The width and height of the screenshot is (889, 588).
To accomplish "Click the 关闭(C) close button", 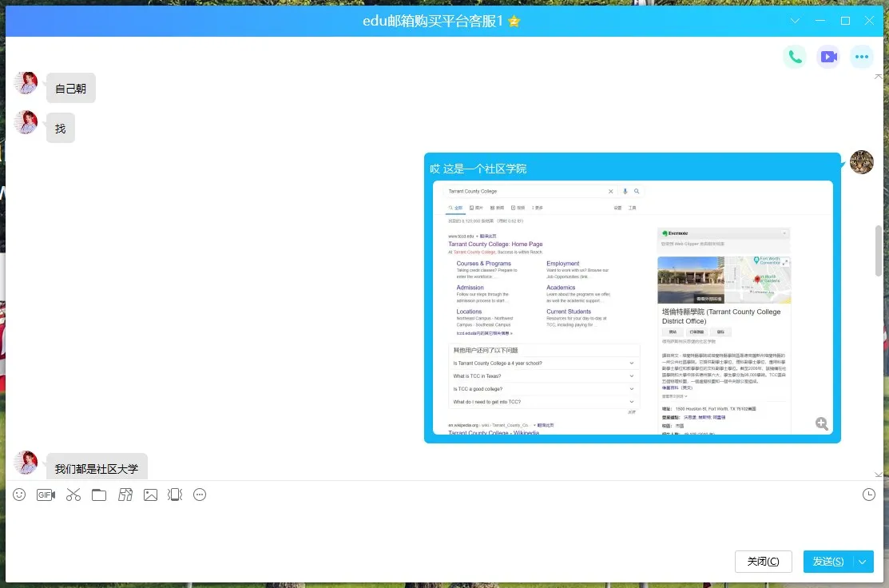I will [x=763, y=562].
